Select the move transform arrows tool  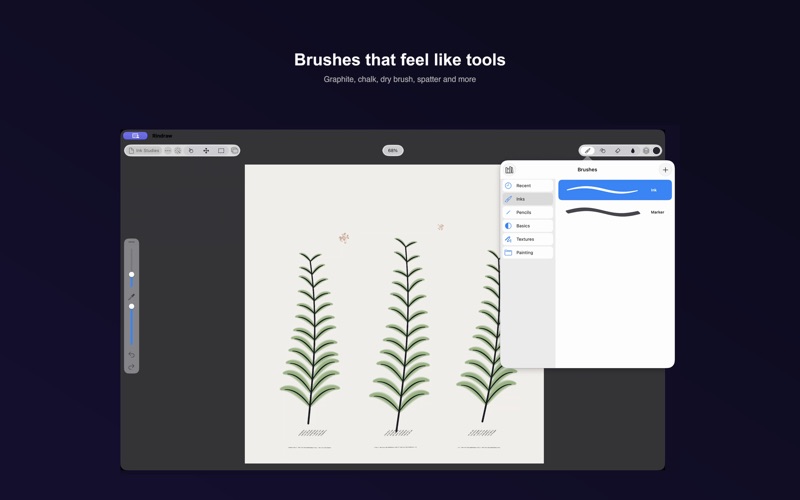tap(206, 151)
